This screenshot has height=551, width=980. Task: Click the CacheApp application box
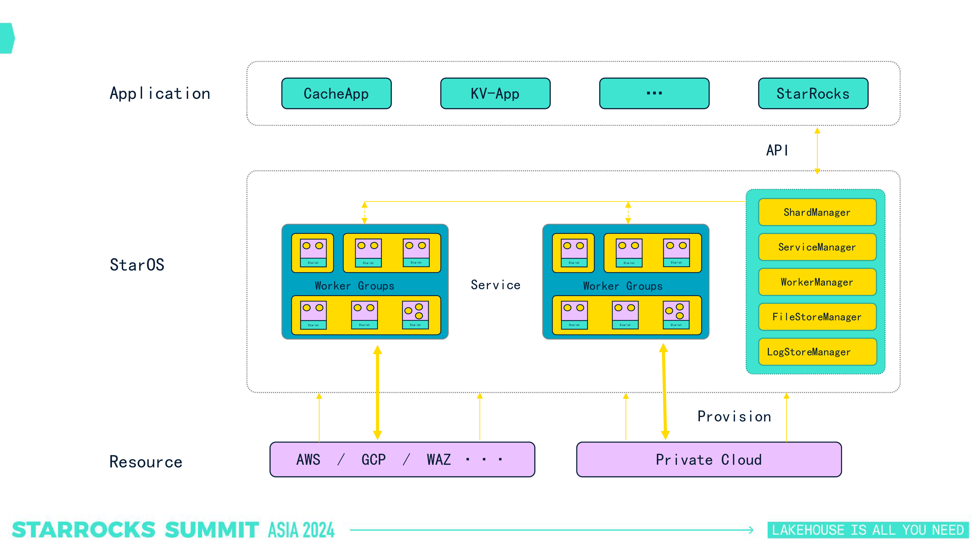point(336,94)
